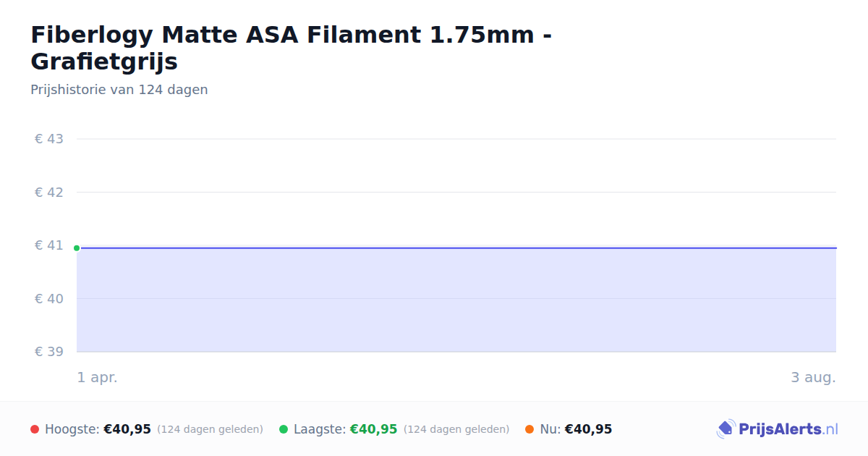The height and width of the screenshot is (456, 868).
Task: Open the PrijsAlerts.nl brand link
Action: pos(777,429)
